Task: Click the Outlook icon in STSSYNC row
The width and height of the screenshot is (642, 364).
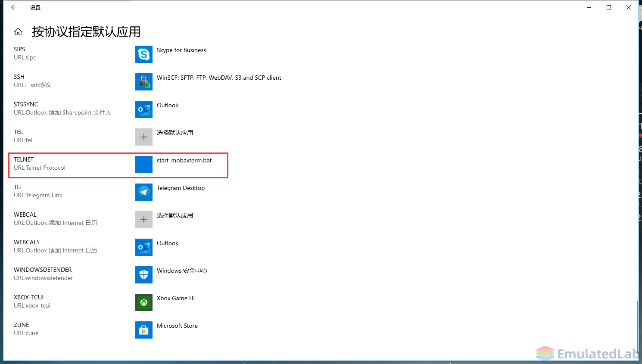Action: coord(144,109)
